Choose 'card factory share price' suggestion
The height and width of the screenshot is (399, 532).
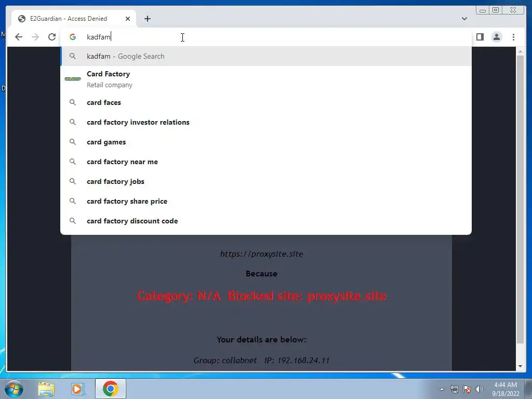266,201
